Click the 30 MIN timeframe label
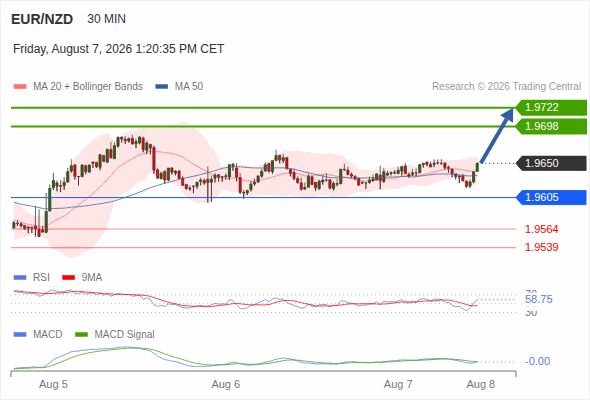 106,19
